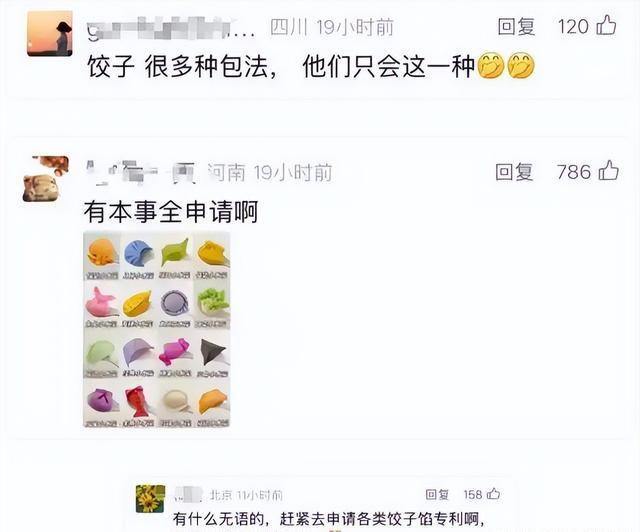Like the Beijing user's reply
This screenshot has width=640, height=532.
493,494
